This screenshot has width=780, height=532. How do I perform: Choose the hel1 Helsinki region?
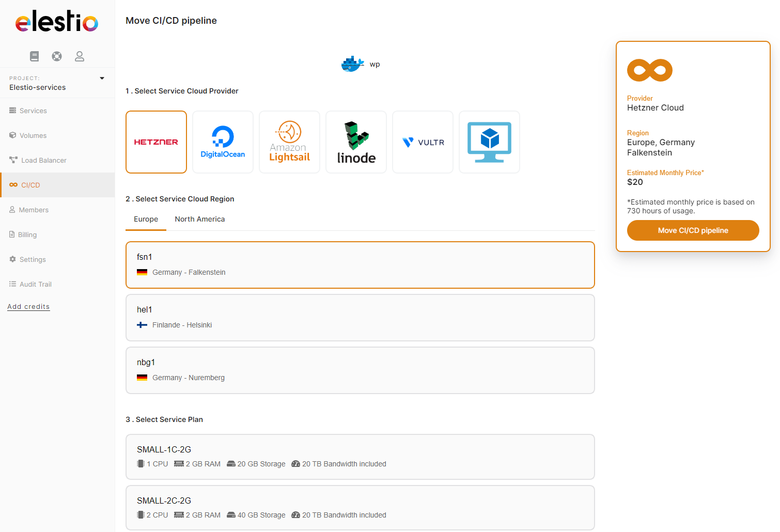click(360, 318)
